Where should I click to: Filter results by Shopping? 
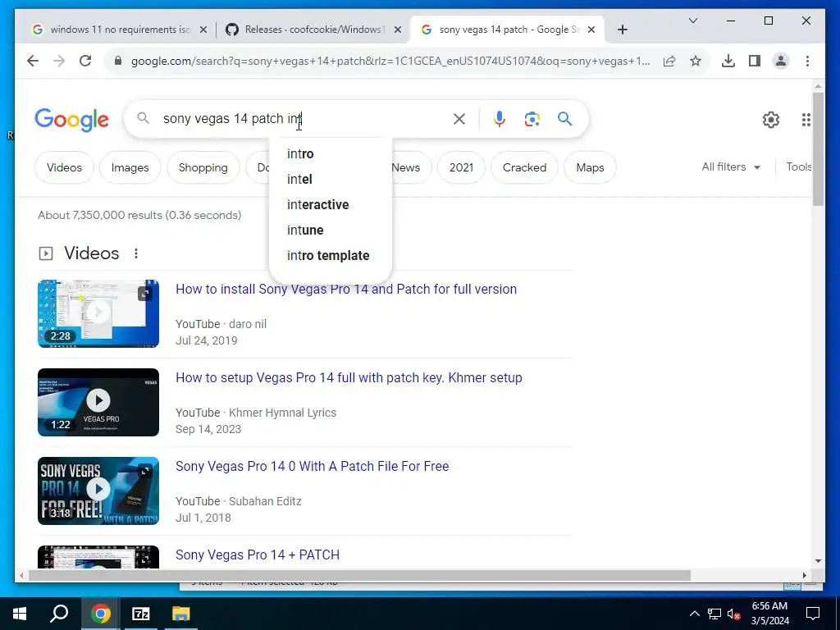pos(203,167)
